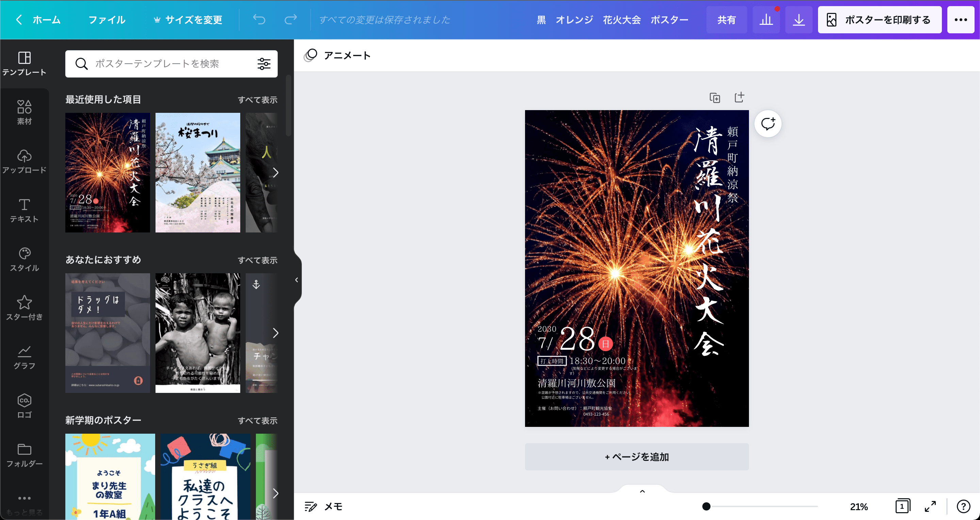The width and height of the screenshot is (980, 520).
Task: Add a comment with speech bubble icon
Action: [768, 124]
